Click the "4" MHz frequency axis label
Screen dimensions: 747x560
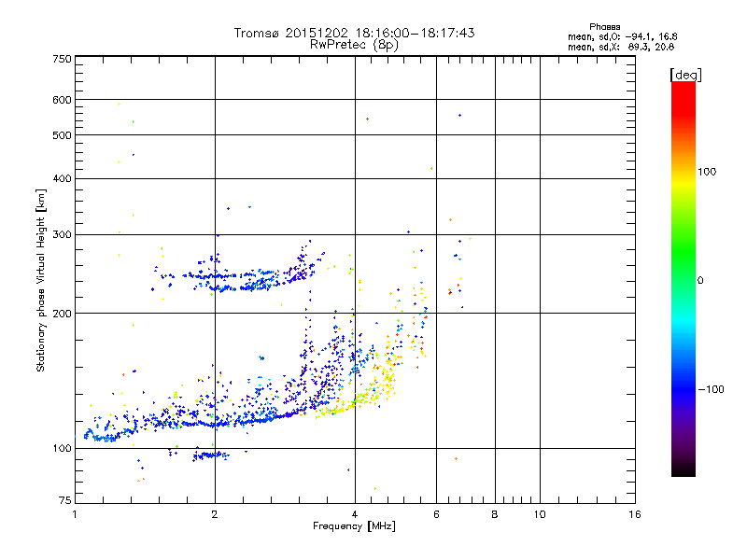point(355,514)
